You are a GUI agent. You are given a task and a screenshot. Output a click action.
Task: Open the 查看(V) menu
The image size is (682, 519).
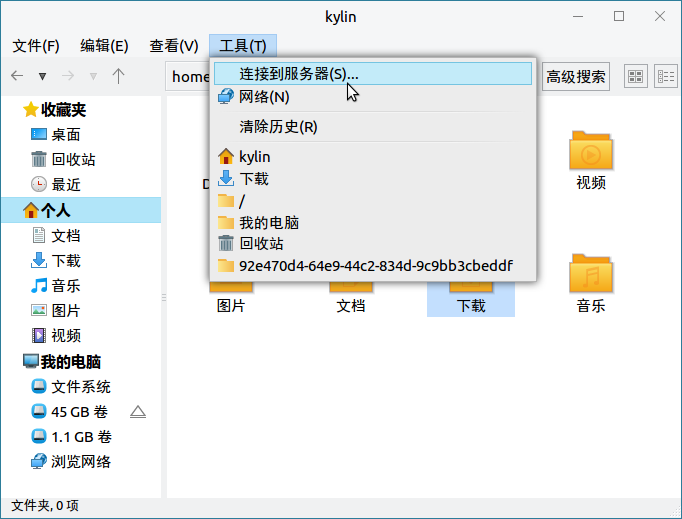[x=174, y=46]
